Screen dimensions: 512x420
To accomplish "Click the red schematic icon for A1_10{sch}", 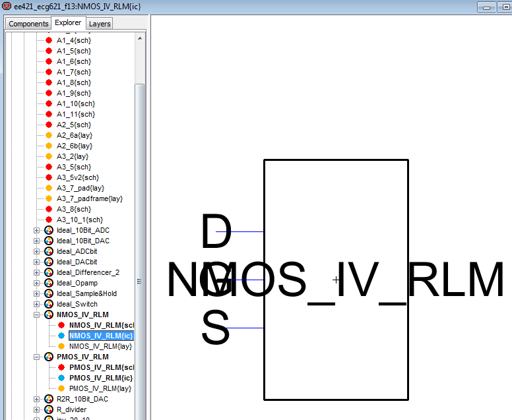I will (x=49, y=104).
